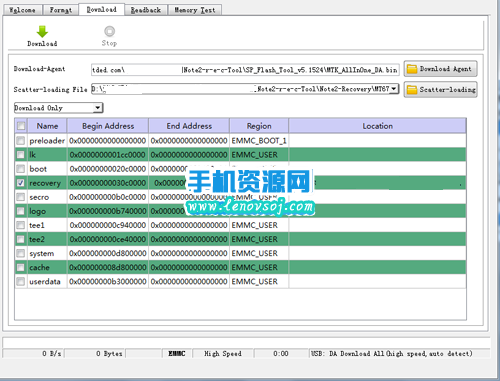Click the EMMC status bar entry

pyautogui.click(x=177, y=353)
